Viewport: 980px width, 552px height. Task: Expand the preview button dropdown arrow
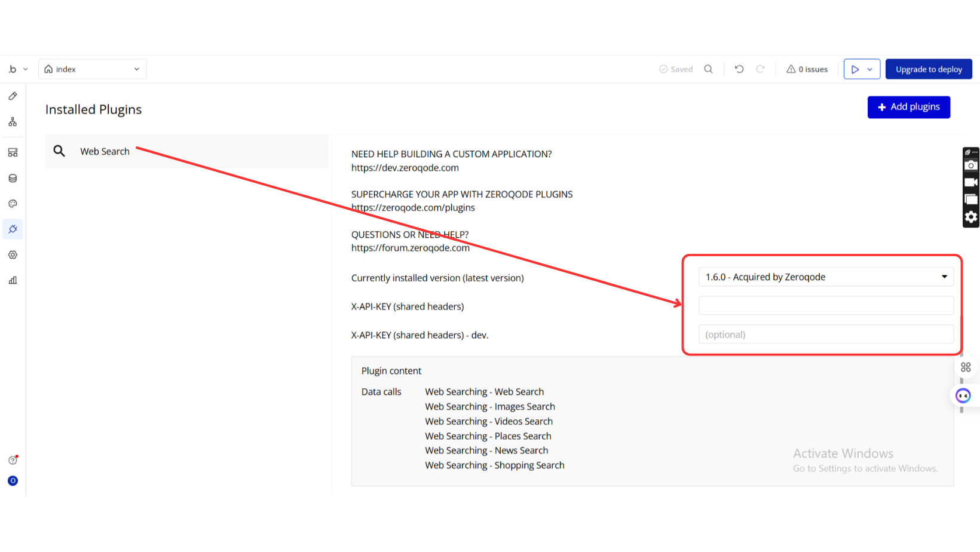[x=870, y=69]
